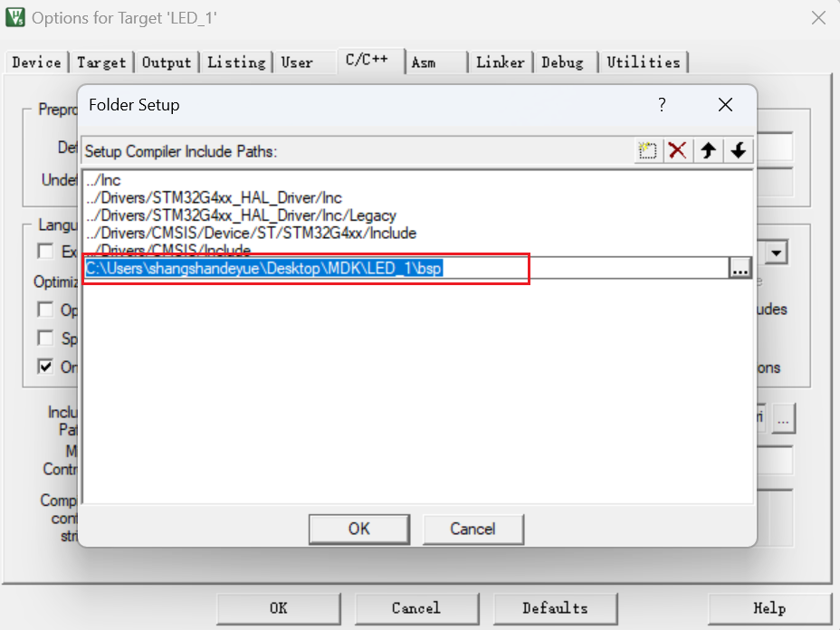
Task: Select ../Drivers/STM32G4xx_HAL_Driver/Inc path
Action: pos(214,197)
